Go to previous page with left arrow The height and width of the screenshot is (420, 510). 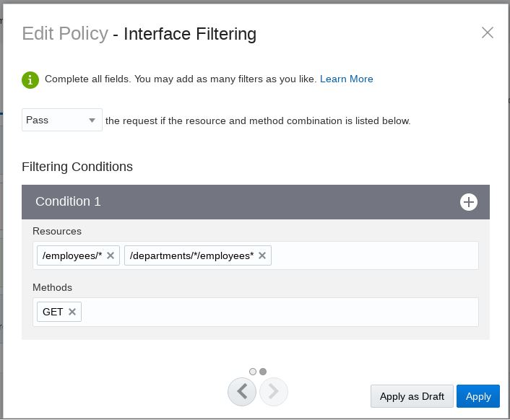pos(242,392)
